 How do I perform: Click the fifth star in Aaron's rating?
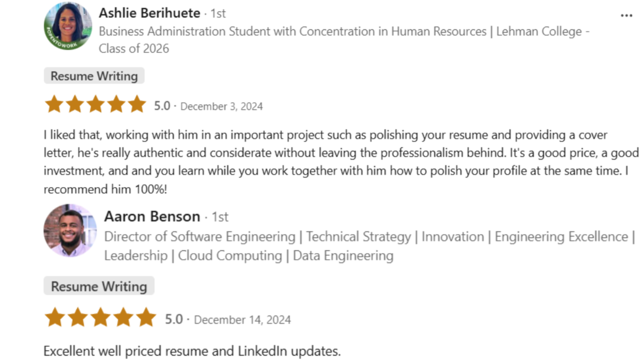(146, 317)
